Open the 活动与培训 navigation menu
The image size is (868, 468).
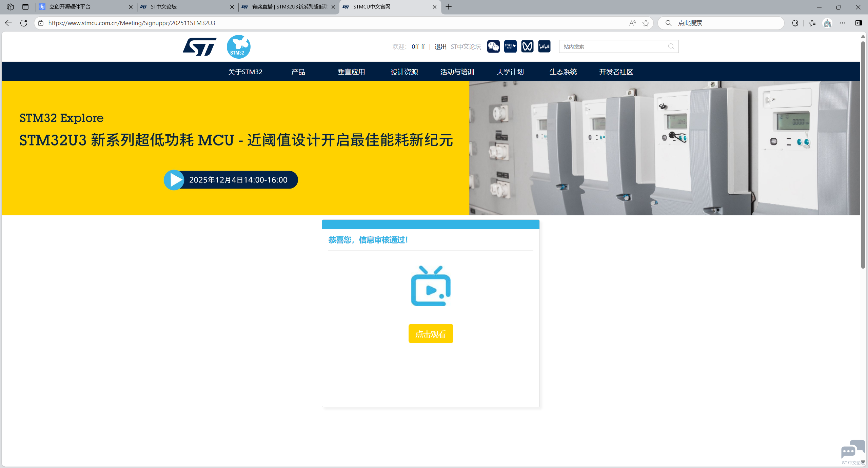tap(457, 72)
